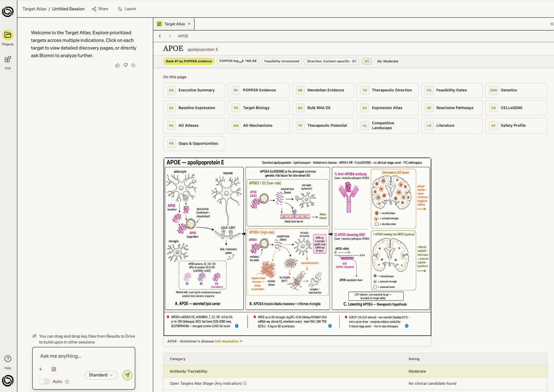Go to the Therapeutic Direction section
554x392 pixels.
tap(388, 90)
